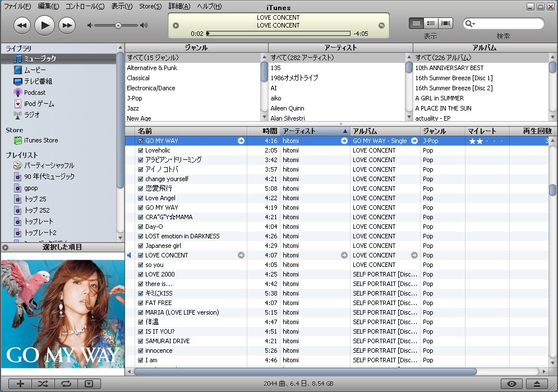Uncheck the アラビアン・ドリーミング checkbox
The width and height of the screenshot is (558, 392).
pos(141,160)
